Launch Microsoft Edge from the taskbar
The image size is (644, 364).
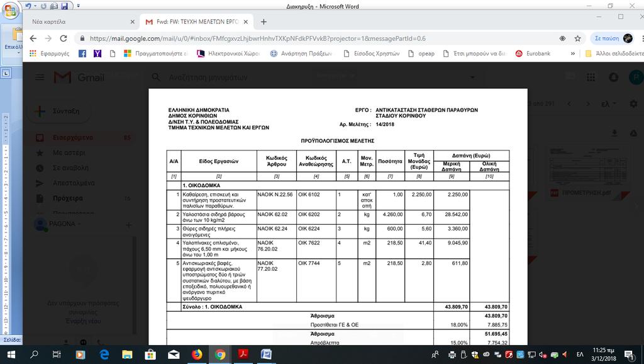pos(104,355)
